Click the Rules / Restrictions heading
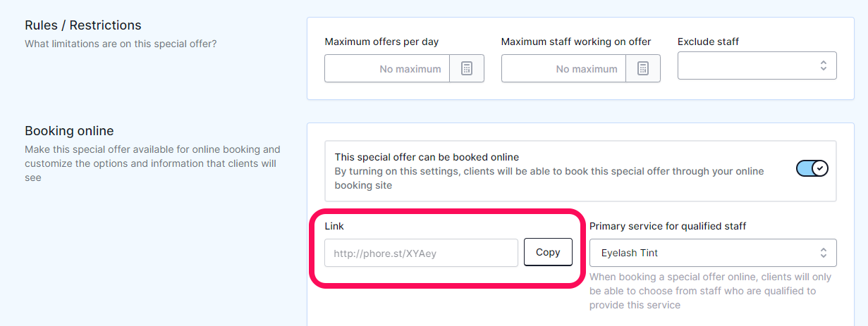Screen dimensions: 868x326 (83, 25)
